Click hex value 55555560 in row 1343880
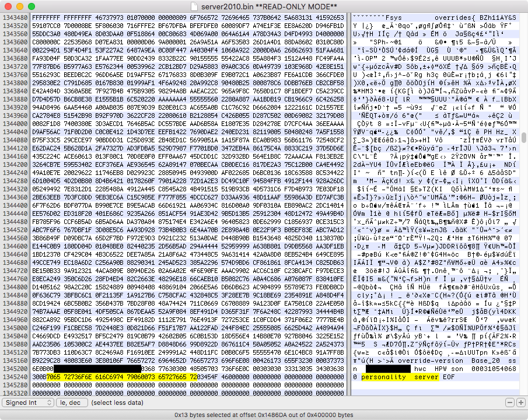 pos(204,99)
